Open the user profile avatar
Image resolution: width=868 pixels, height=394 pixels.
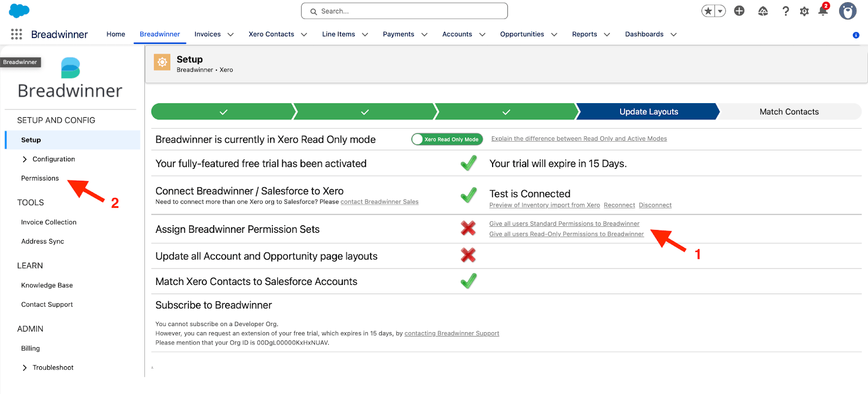pos(847,11)
